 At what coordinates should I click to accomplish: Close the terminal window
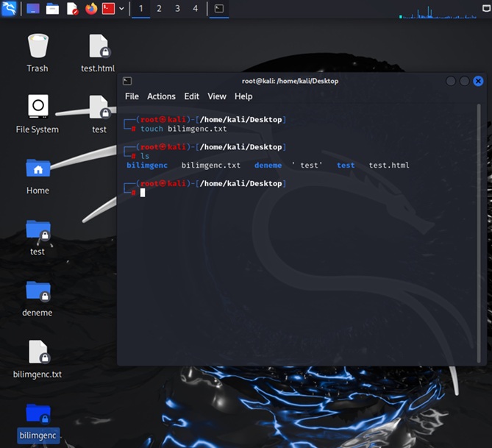point(478,82)
